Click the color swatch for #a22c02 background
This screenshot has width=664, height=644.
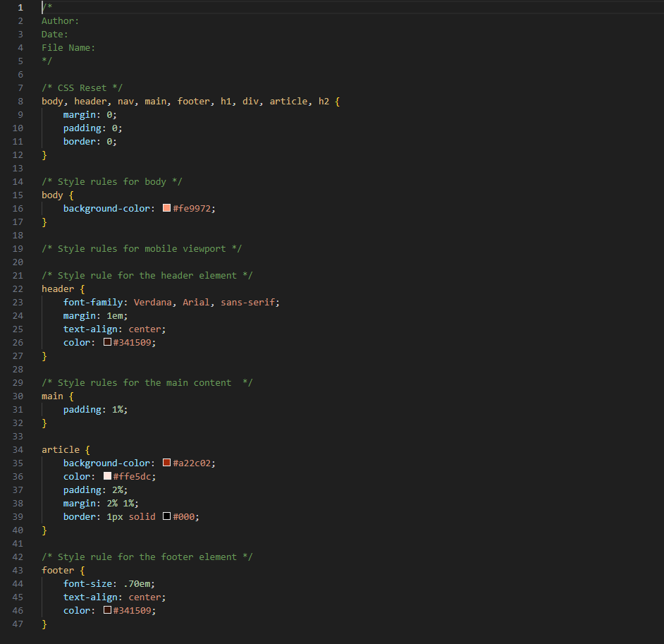[166, 463]
